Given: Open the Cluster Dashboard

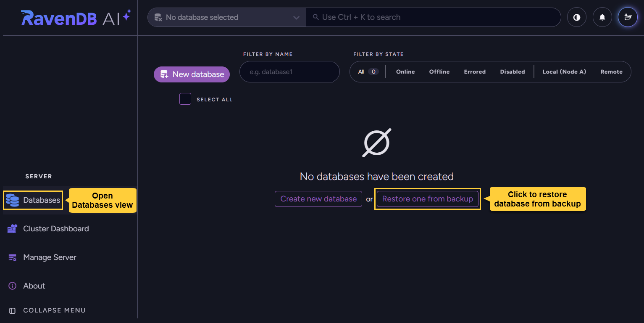Looking at the screenshot, I should pos(56,228).
